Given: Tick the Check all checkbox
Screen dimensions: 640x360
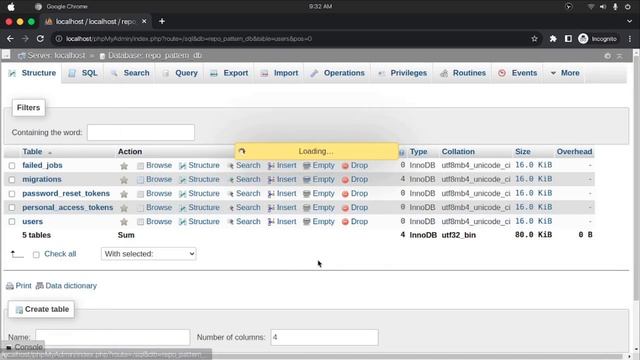Looking at the screenshot, I should [36, 254].
